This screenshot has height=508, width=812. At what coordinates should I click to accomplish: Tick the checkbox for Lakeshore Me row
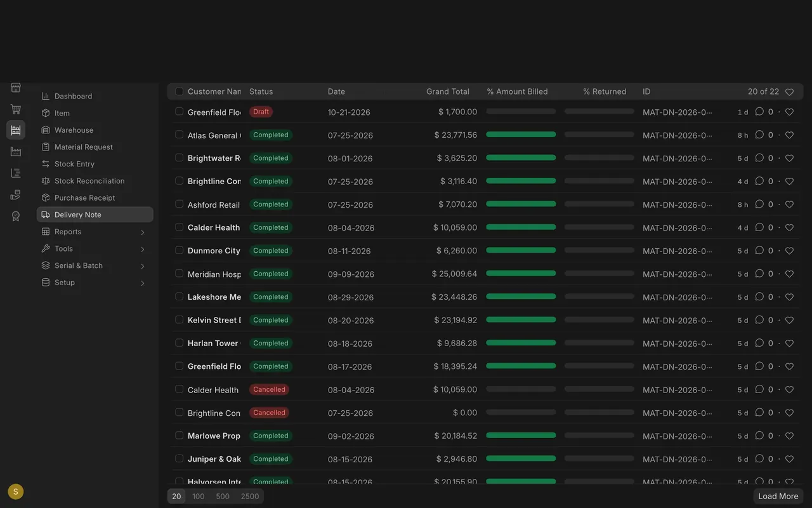[x=180, y=297]
